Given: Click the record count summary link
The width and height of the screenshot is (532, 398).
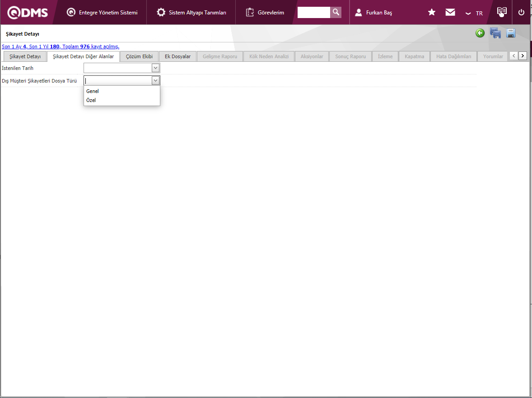Looking at the screenshot, I should (x=61, y=46).
